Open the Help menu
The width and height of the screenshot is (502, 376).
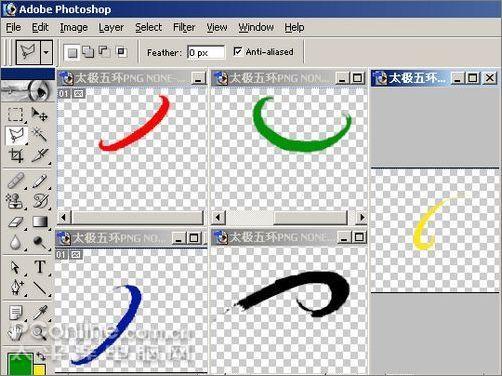tap(294, 27)
